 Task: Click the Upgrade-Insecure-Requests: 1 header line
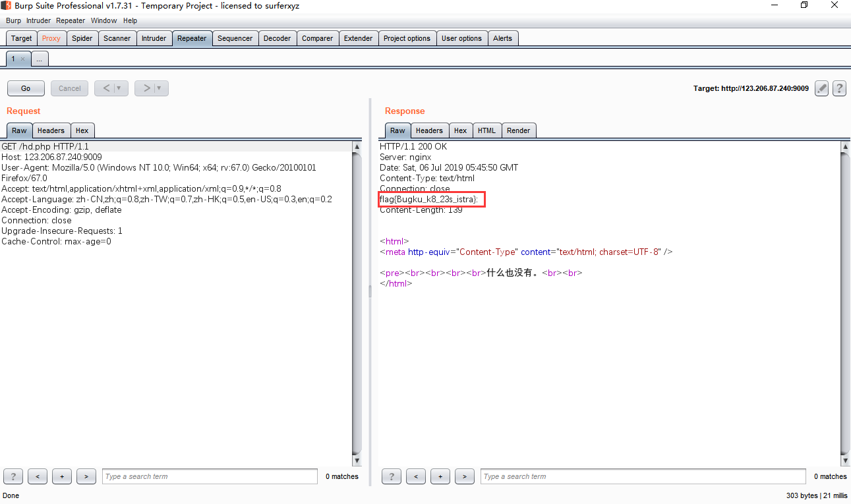[x=62, y=231]
